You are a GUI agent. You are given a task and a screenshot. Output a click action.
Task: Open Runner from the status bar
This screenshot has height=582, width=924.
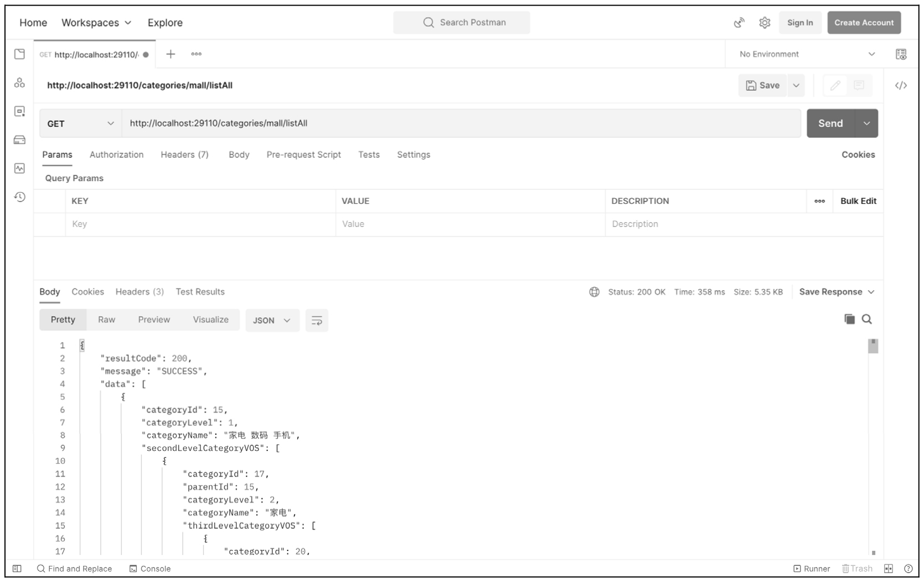pyautogui.click(x=812, y=569)
